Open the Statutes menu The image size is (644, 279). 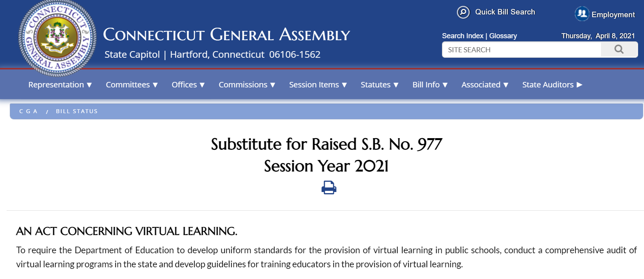click(379, 85)
